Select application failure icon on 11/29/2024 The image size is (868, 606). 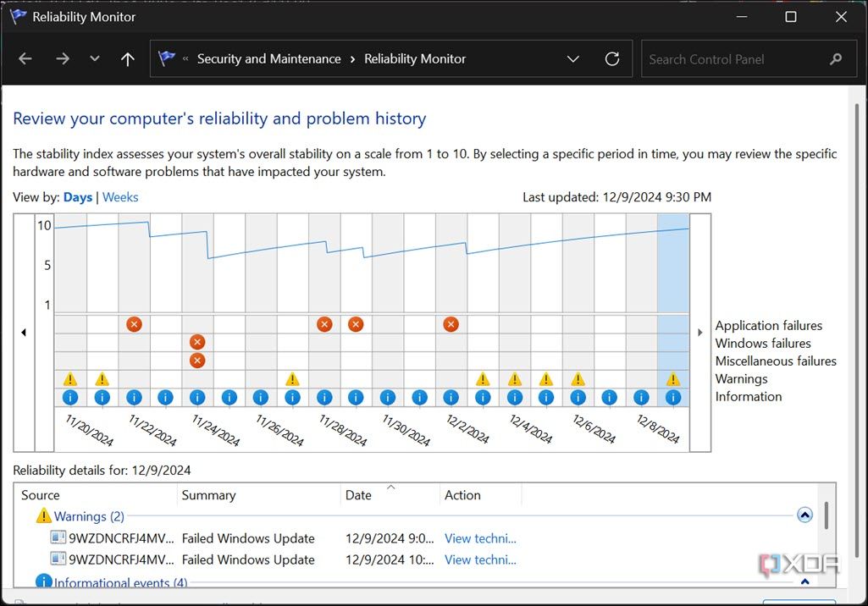pyautogui.click(x=356, y=324)
